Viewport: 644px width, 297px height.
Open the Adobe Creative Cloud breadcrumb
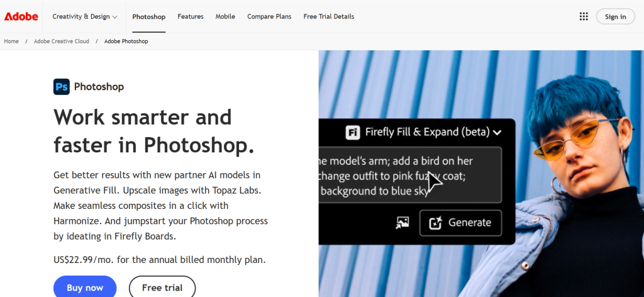62,41
